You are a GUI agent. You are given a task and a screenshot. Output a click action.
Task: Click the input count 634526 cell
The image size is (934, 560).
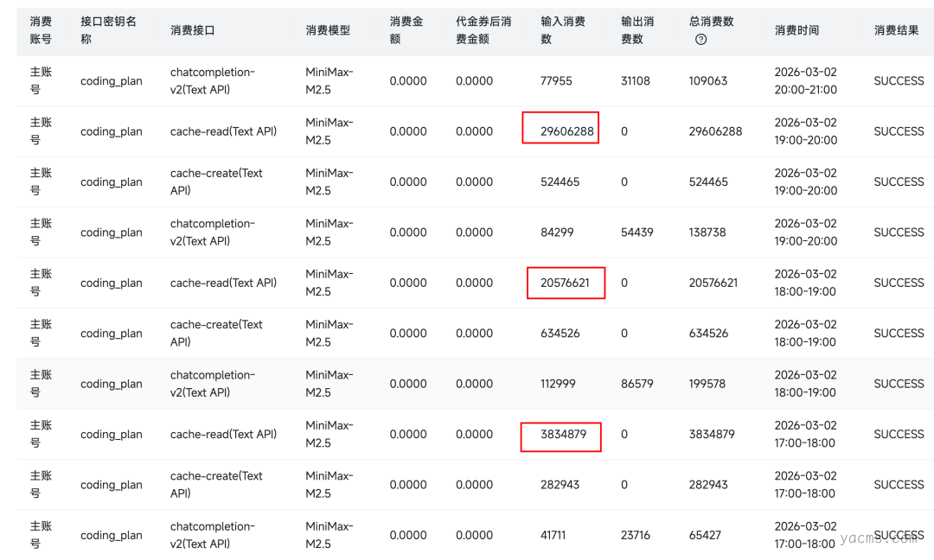point(560,334)
